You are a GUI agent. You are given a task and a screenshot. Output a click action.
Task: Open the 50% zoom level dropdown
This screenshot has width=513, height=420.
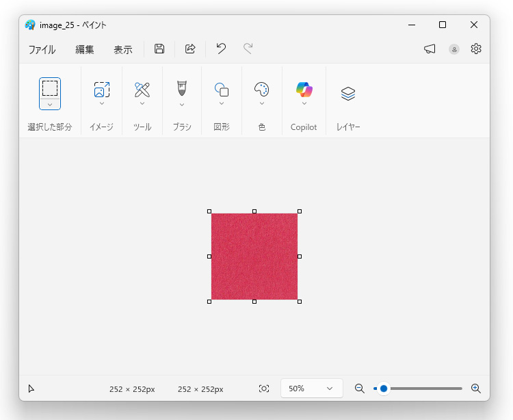click(x=311, y=389)
